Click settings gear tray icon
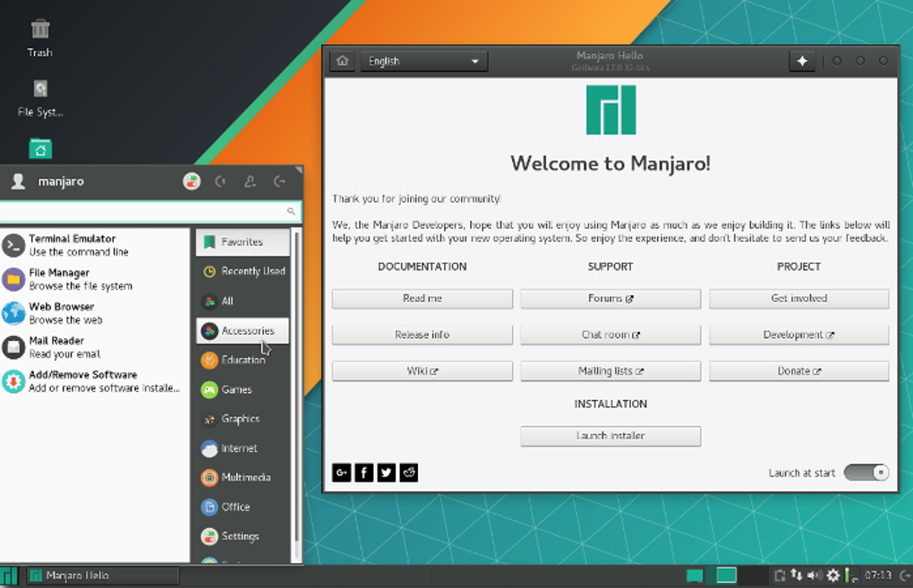This screenshot has width=913, height=588. pyautogui.click(x=833, y=575)
